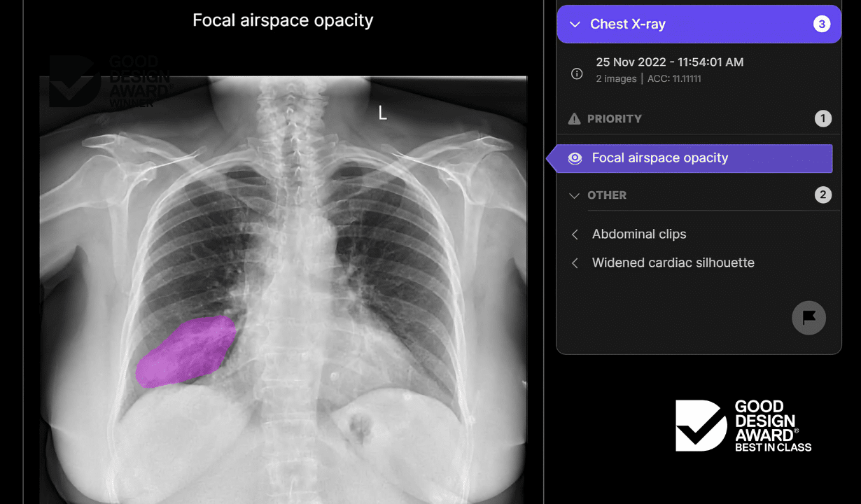Click the Other section count badge
The height and width of the screenshot is (504, 861).
tap(822, 195)
